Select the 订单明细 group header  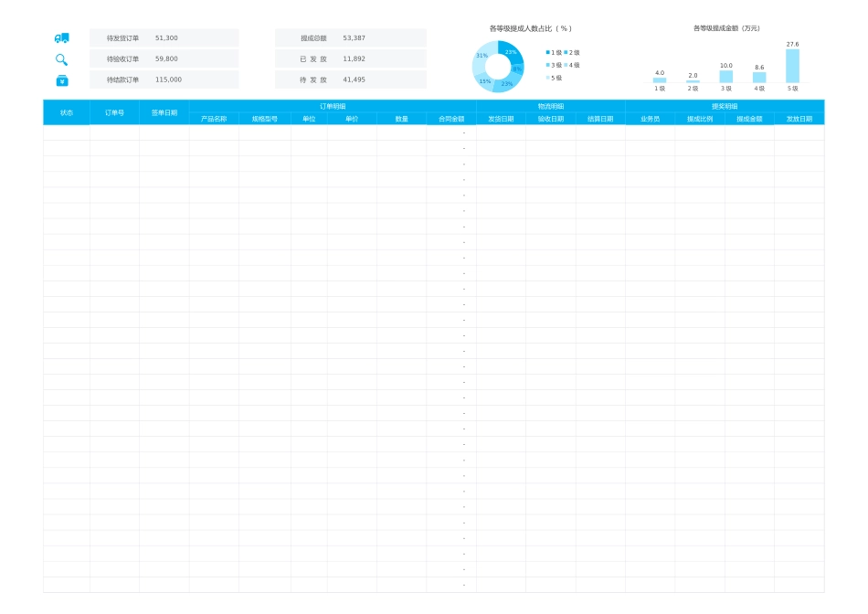(x=333, y=106)
